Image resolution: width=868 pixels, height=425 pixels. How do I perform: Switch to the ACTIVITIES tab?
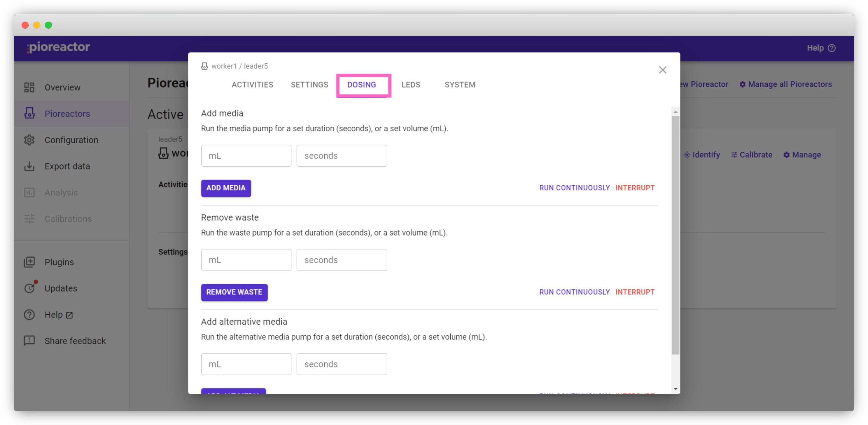click(x=252, y=84)
